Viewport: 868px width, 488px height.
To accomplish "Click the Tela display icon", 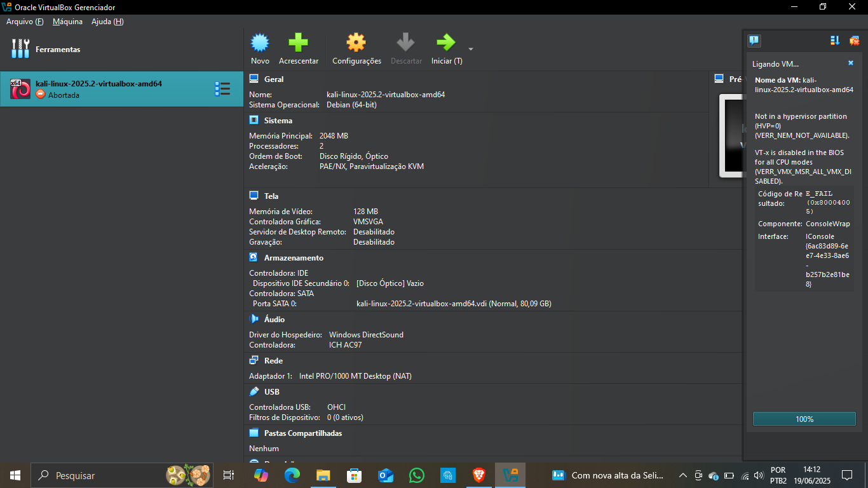I will [254, 196].
